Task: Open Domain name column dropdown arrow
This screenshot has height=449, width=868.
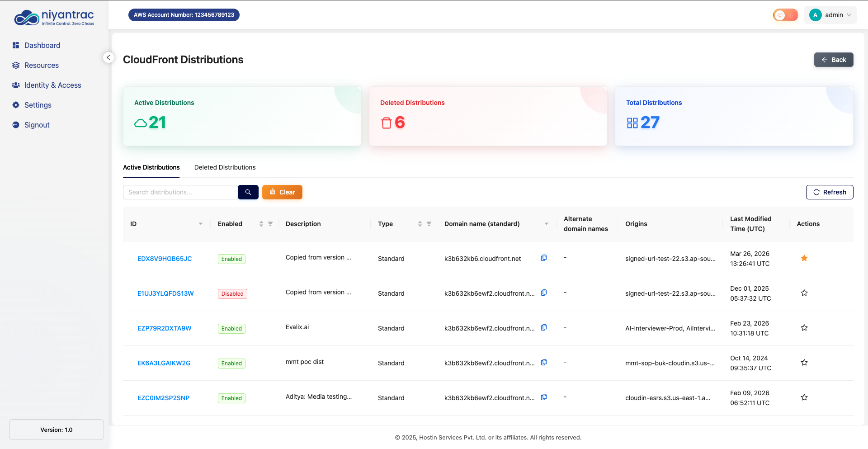Action: coord(547,224)
